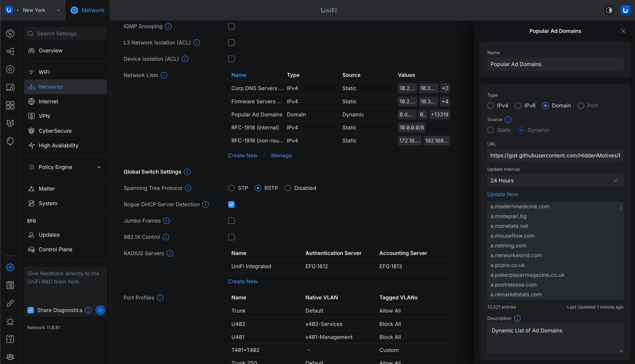
Task: Click the info icon next to Port Profiles
Action: coord(160,298)
